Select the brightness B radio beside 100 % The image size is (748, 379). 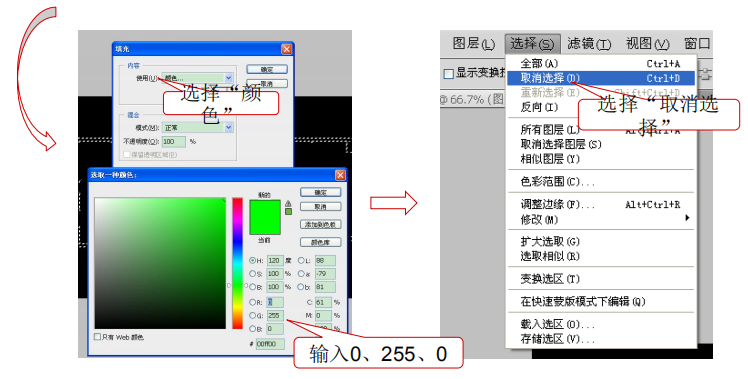pyautogui.click(x=252, y=287)
